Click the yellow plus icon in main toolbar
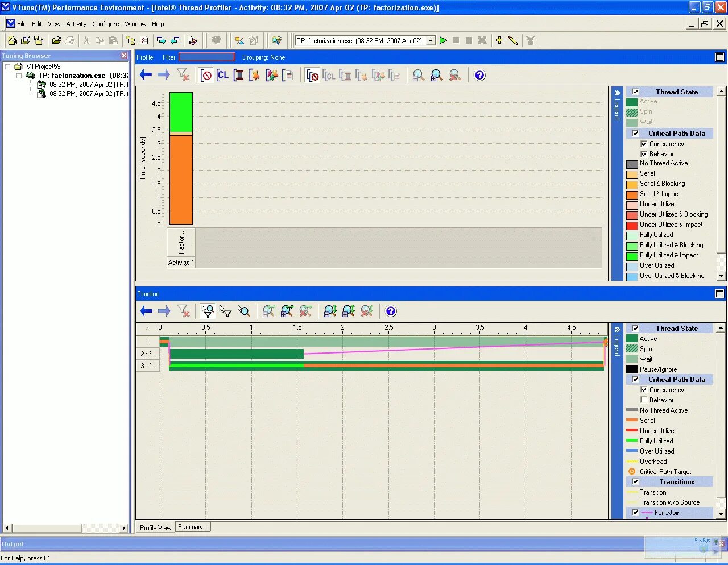Image resolution: width=728 pixels, height=565 pixels. (499, 40)
